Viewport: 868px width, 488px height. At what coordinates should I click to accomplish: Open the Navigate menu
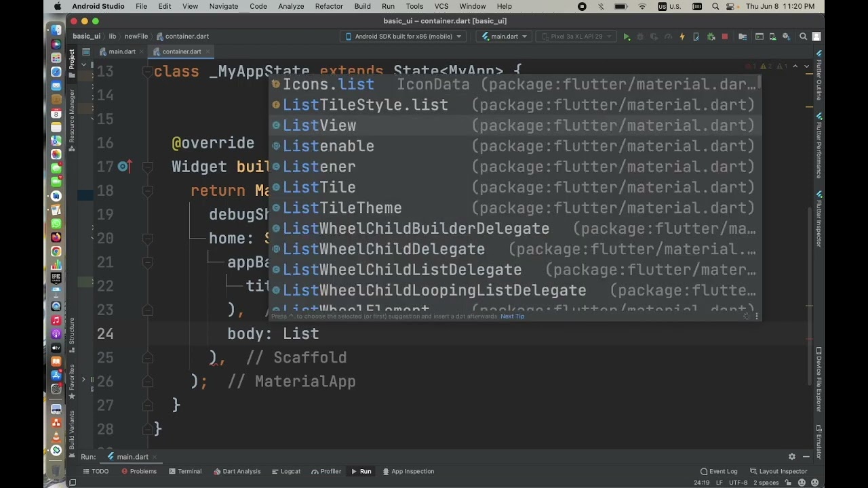224,6
